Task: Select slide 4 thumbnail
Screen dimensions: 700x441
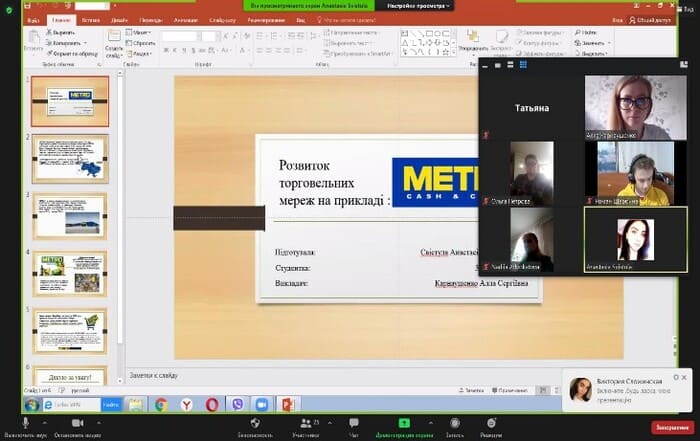Action: point(70,274)
